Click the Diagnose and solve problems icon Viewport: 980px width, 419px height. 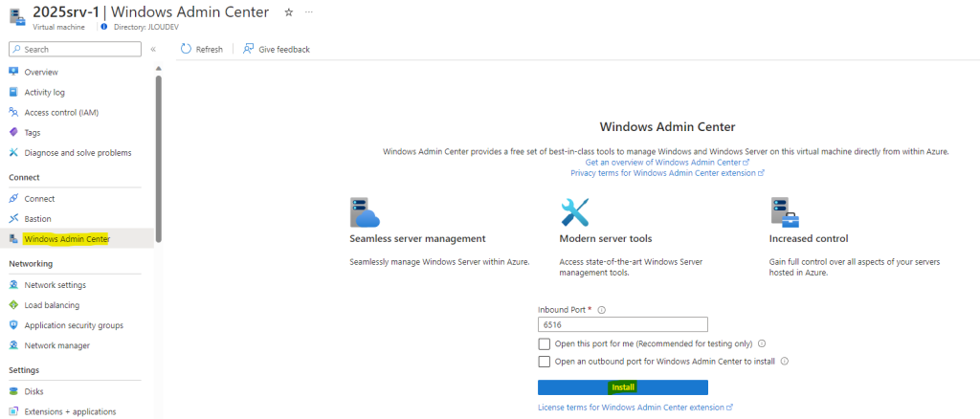pyautogui.click(x=13, y=152)
